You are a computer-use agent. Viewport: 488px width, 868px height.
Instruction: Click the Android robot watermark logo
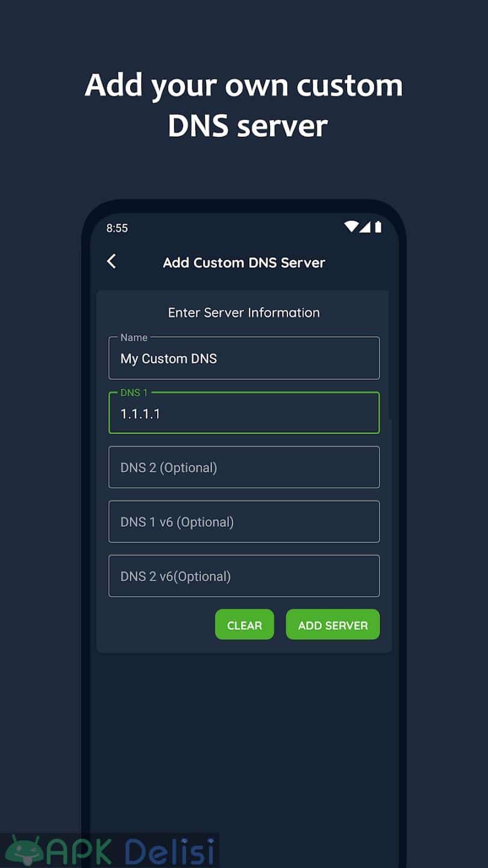[x=24, y=851]
